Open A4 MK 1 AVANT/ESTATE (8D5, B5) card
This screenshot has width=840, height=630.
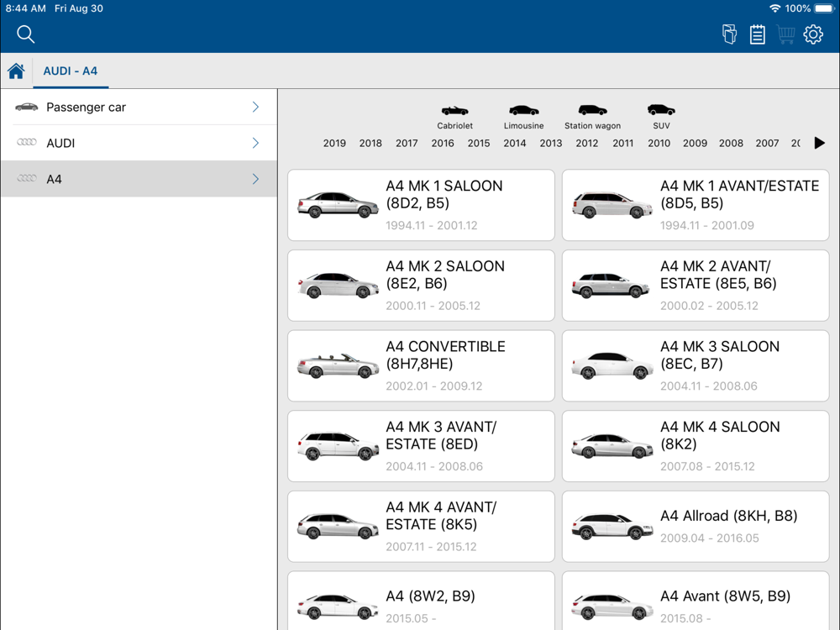tap(696, 205)
